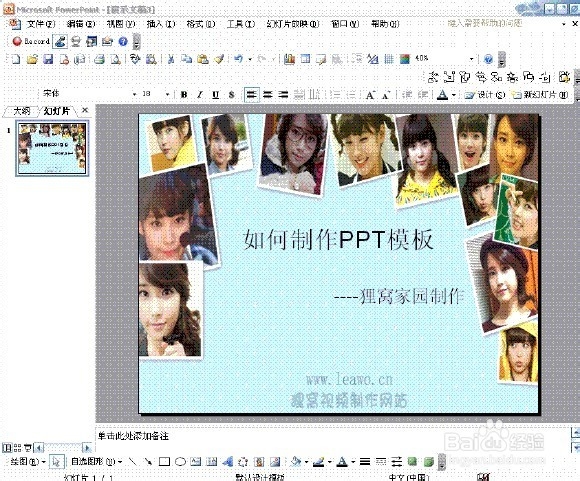This screenshot has width=580, height=481.
Task: Select the rectangle drawing tool
Action: tap(164, 462)
